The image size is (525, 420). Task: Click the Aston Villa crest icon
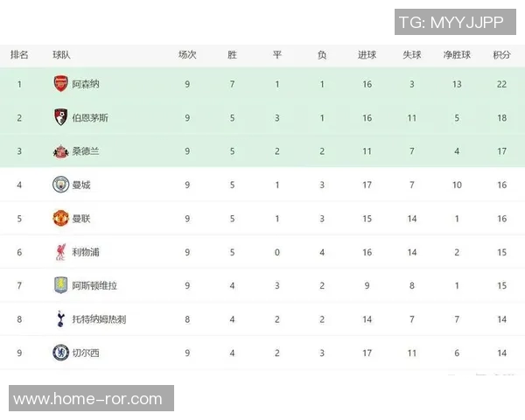(x=60, y=285)
